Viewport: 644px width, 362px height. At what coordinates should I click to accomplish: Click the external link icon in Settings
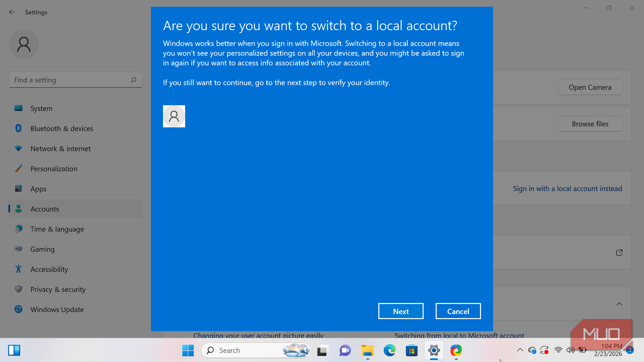619,252
